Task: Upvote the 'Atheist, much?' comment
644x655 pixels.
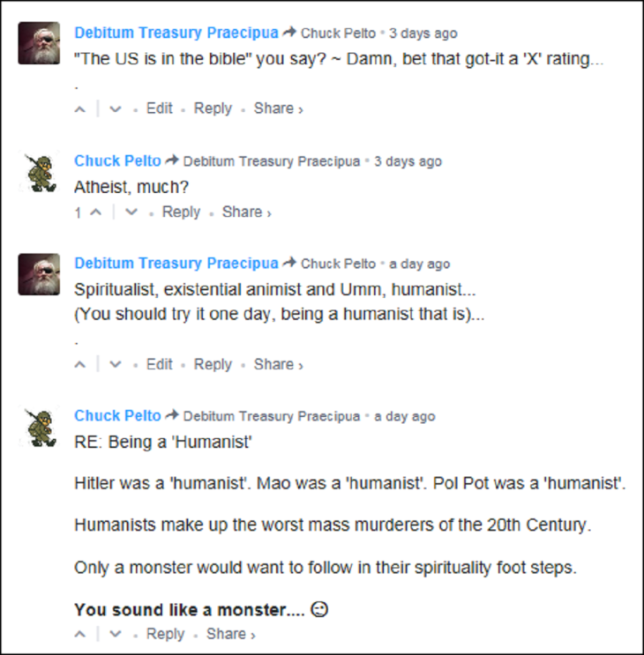Action: tap(96, 212)
